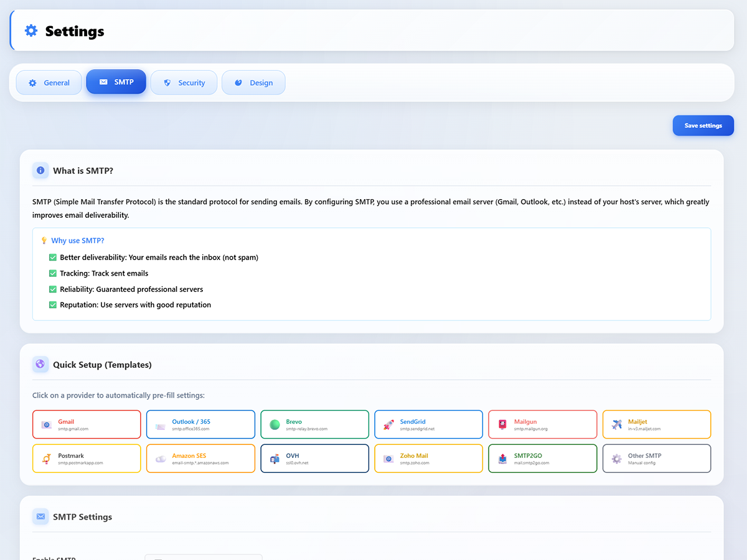Select the Outlook / 365 provider template
This screenshot has height=560, width=747.
[200, 424]
